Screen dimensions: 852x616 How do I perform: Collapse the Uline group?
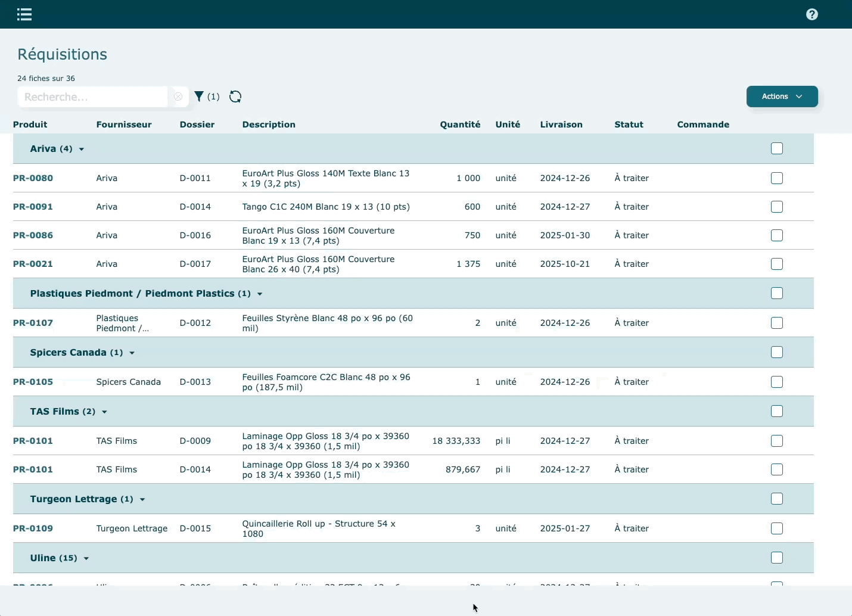tap(86, 558)
